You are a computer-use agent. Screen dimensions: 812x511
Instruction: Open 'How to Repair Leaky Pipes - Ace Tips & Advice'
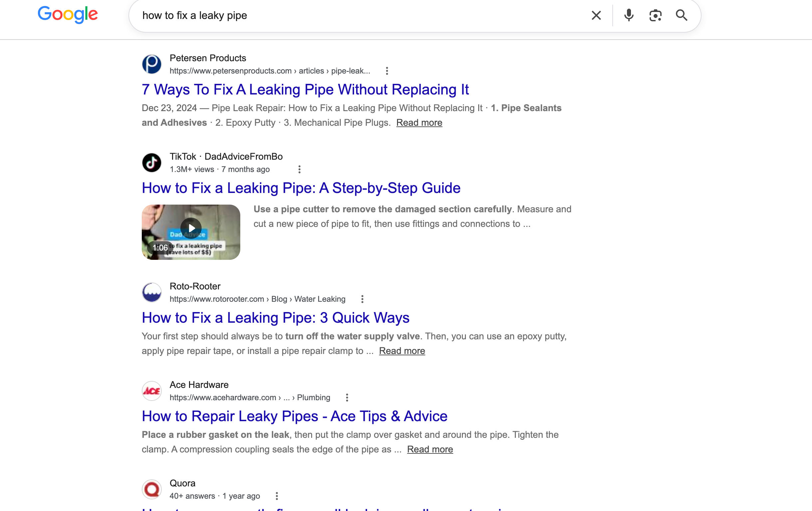tap(295, 416)
